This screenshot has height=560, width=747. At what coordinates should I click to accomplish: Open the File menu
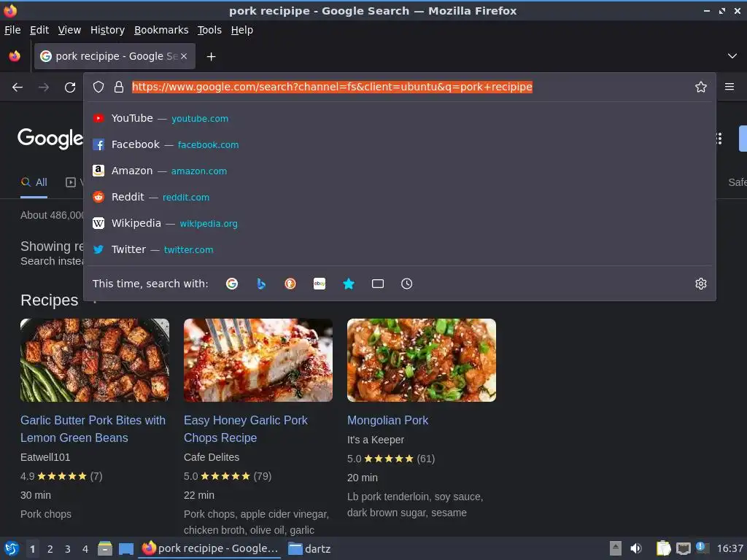click(x=12, y=30)
